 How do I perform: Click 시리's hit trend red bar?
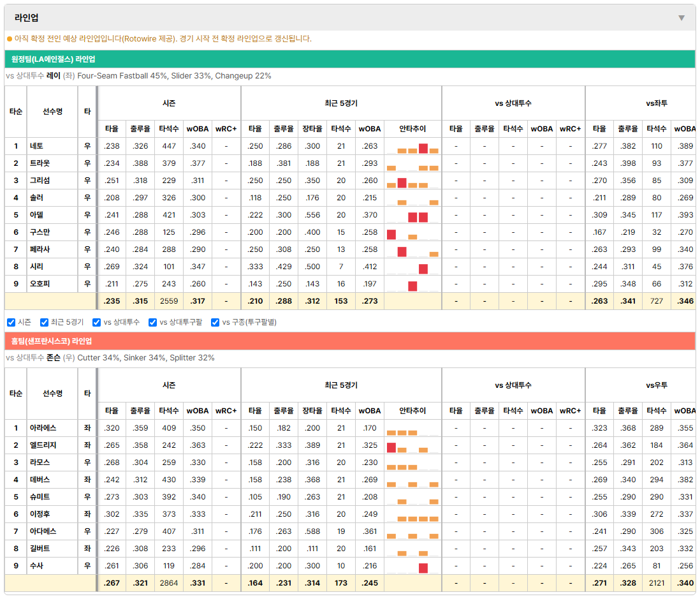[x=423, y=269]
